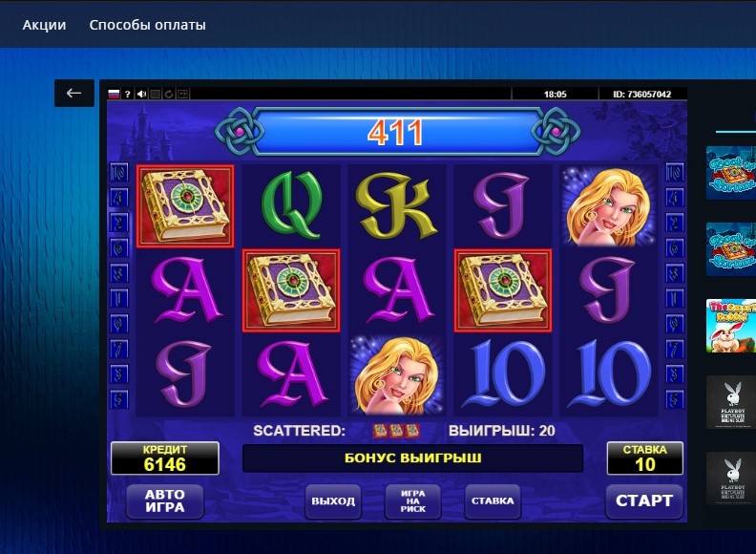Select payline number 5 on right side

pos(675,399)
